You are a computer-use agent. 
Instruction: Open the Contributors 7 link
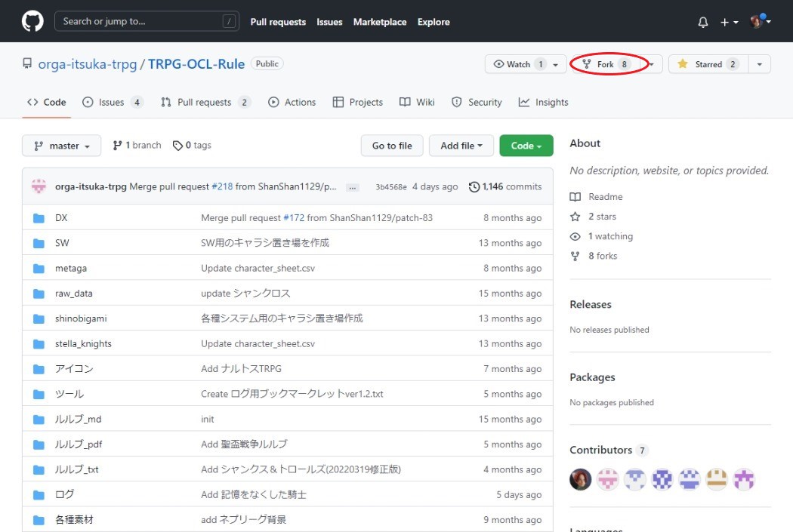coord(609,450)
